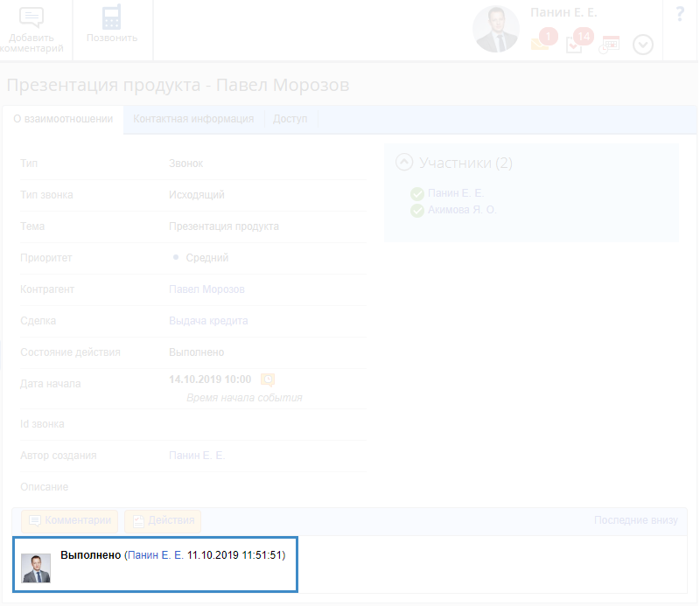Switch to the Контактная информация tab
The height and width of the screenshot is (606, 700).
tap(193, 119)
